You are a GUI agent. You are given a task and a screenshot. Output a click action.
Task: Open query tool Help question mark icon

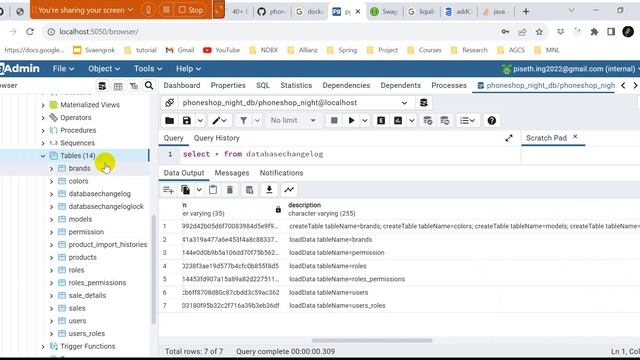coord(491,120)
